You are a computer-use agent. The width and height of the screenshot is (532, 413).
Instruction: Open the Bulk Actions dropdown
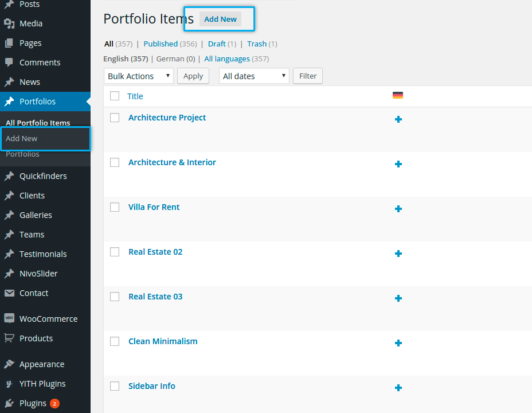coord(139,76)
